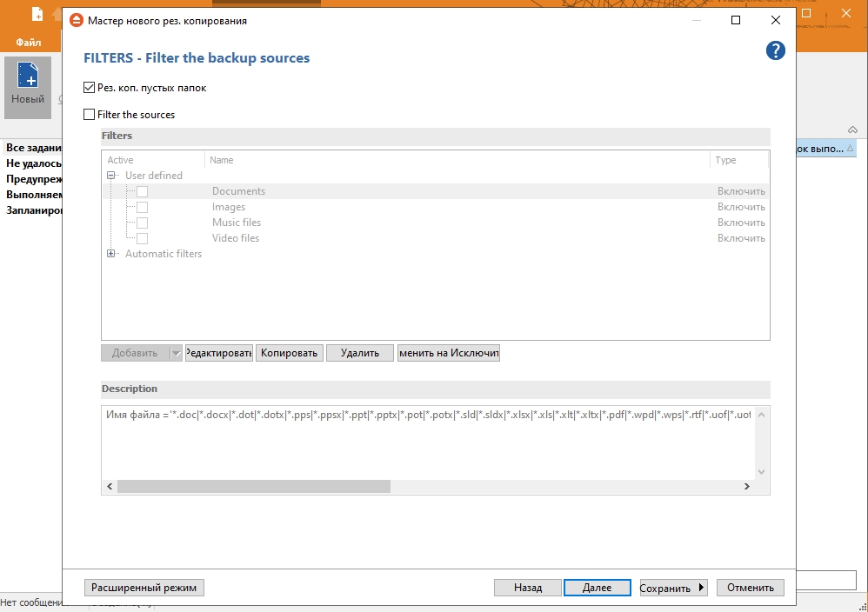Collapse the ribbon with the chevron icon
Viewport: 868px width, 612px height.
852,130
